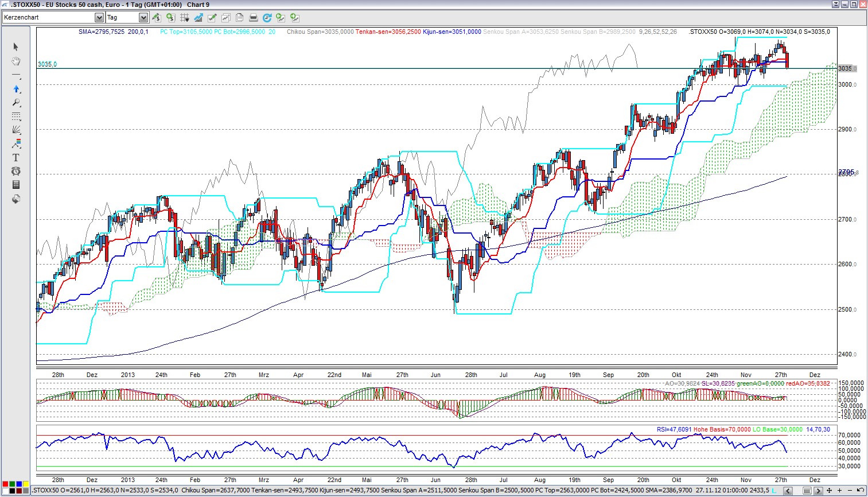Click the print chart icon
Viewport: 868px width, 497px height.
click(253, 18)
